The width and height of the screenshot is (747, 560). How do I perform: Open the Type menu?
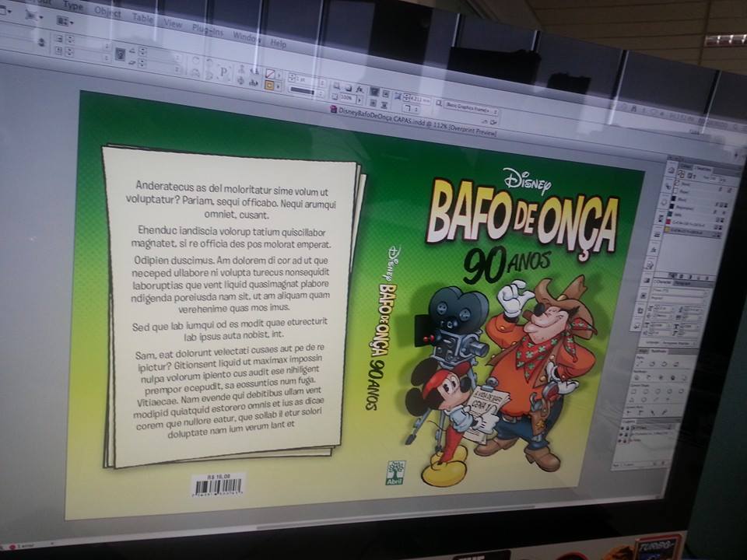[x=73, y=5]
